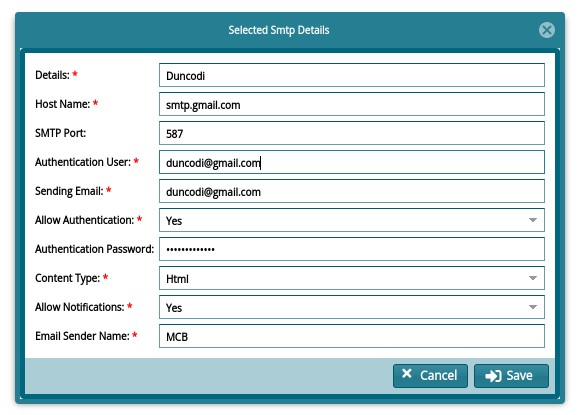This screenshot has height=415, width=579.
Task: Click the SMTP Port field
Action: pyautogui.click(x=352, y=133)
